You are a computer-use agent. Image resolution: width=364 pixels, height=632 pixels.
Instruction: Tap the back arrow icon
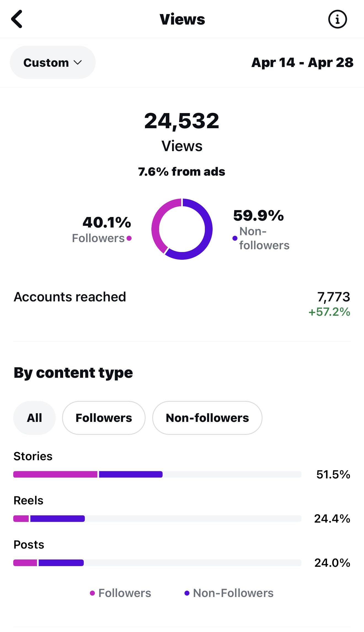(17, 19)
